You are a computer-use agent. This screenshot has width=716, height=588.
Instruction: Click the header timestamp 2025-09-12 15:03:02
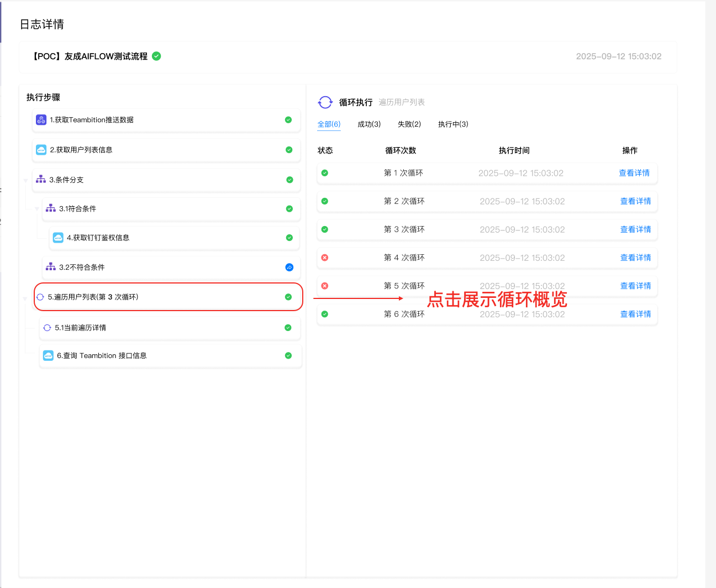(619, 56)
